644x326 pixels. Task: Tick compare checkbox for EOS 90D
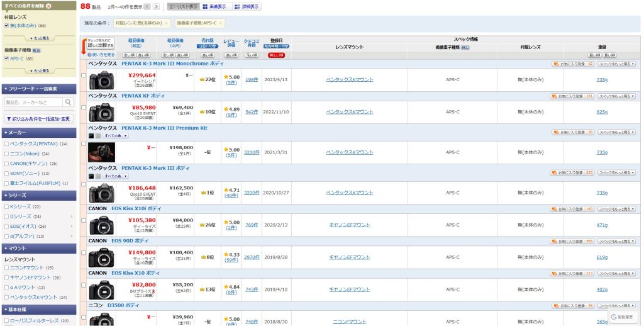tap(84, 252)
